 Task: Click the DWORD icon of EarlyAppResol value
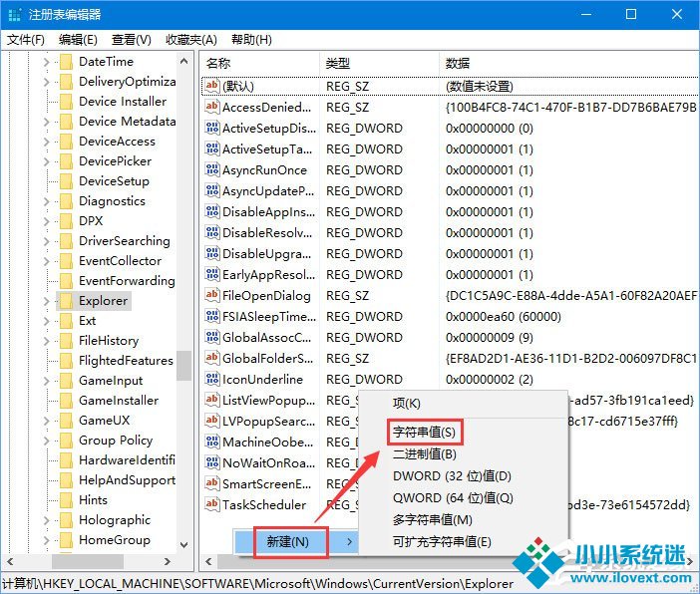click(x=211, y=274)
